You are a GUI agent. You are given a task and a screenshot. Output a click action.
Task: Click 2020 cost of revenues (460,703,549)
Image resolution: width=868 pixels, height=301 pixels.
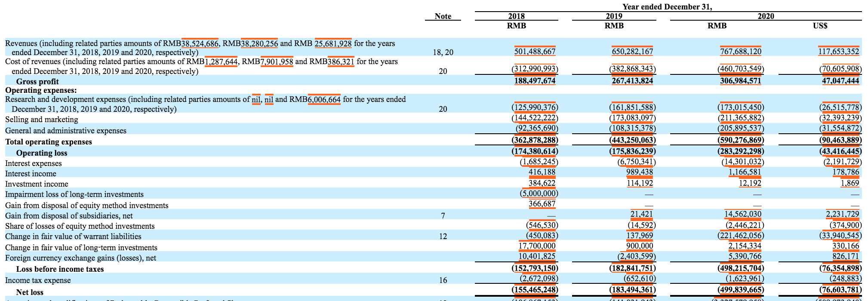(x=741, y=70)
